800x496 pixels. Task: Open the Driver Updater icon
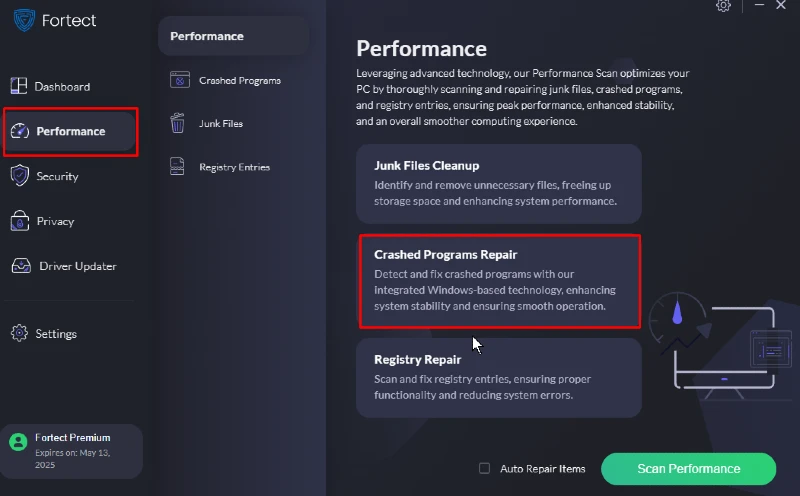point(21,265)
